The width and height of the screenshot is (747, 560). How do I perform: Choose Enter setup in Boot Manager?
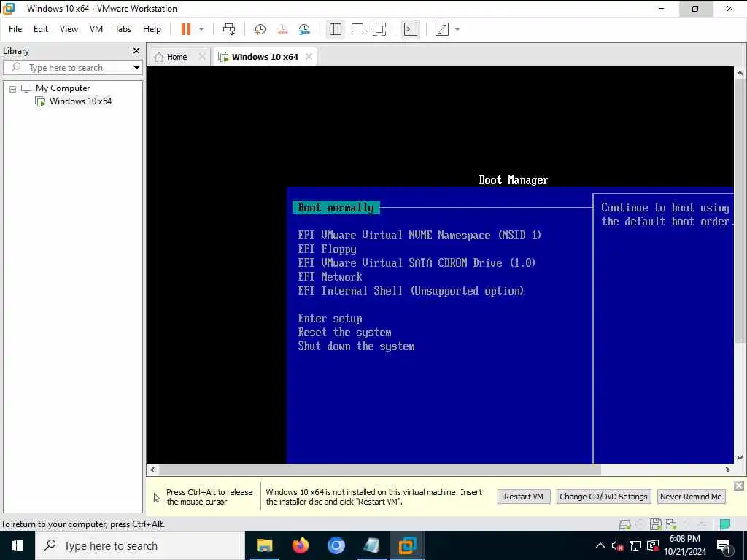tap(330, 319)
